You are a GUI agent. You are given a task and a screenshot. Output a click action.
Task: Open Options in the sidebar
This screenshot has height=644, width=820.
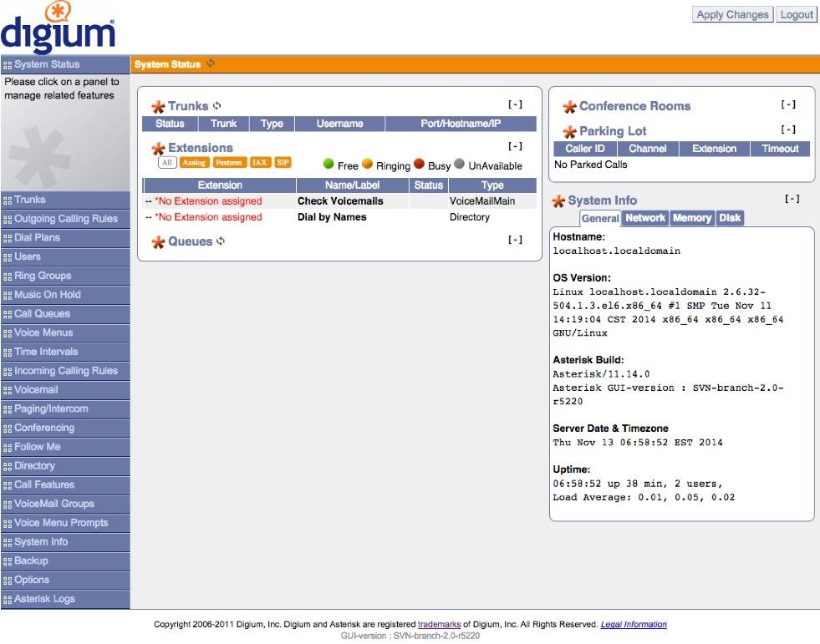[x=65, y=581]
